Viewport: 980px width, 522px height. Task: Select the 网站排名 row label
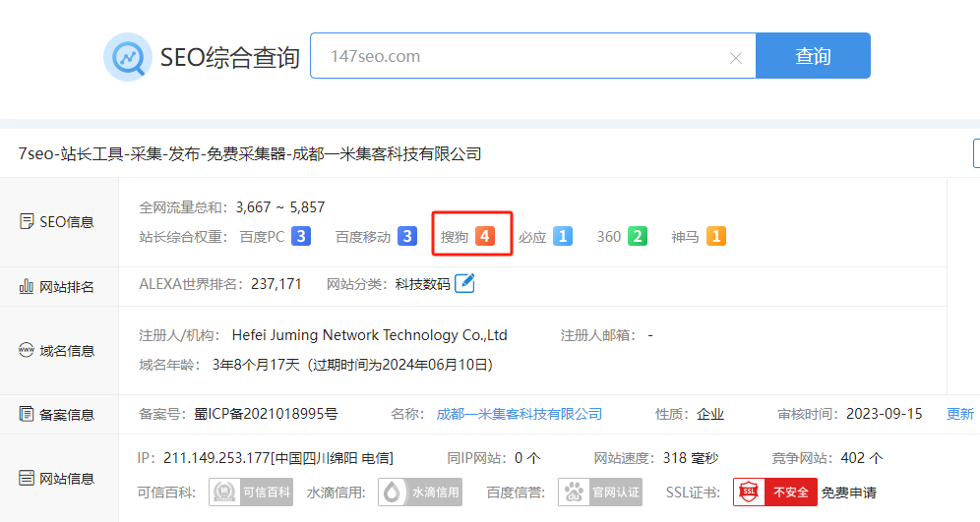tap(67, 287)
